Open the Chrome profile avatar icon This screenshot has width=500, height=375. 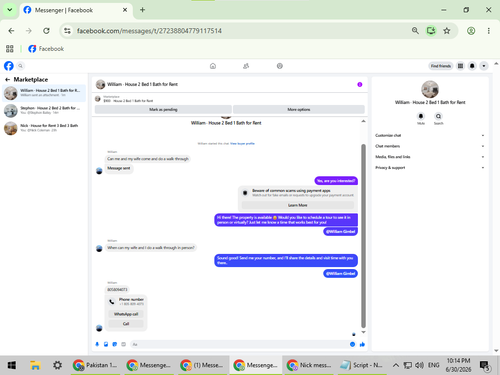point(471,31)
